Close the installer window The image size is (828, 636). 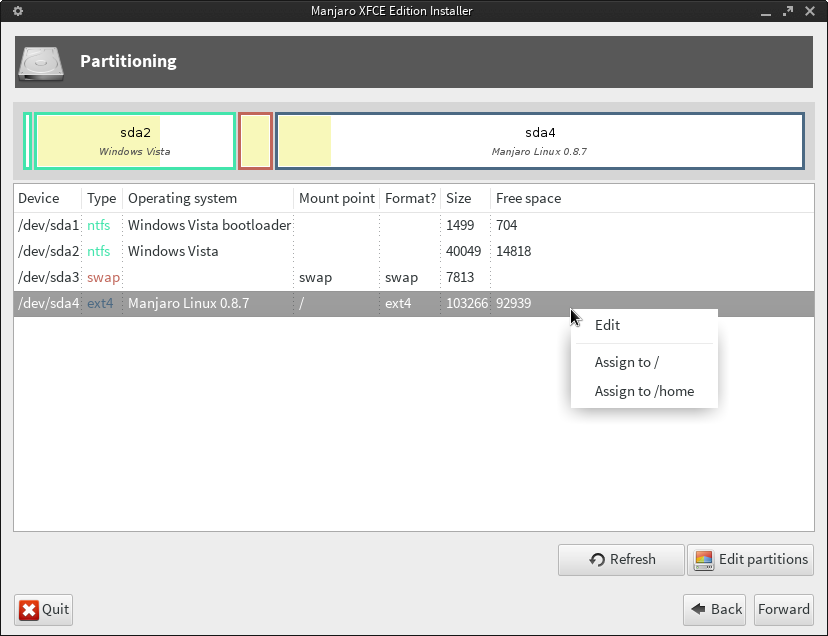(x=810, y=11)
